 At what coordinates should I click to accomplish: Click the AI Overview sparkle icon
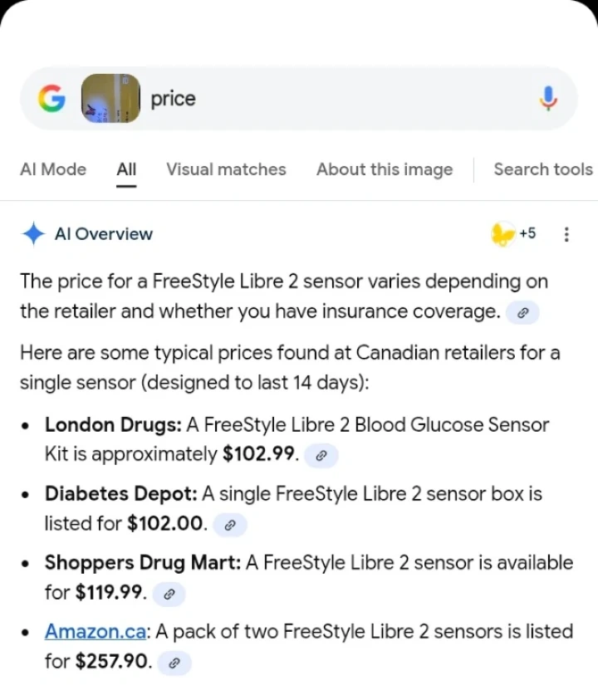[33, 234]
